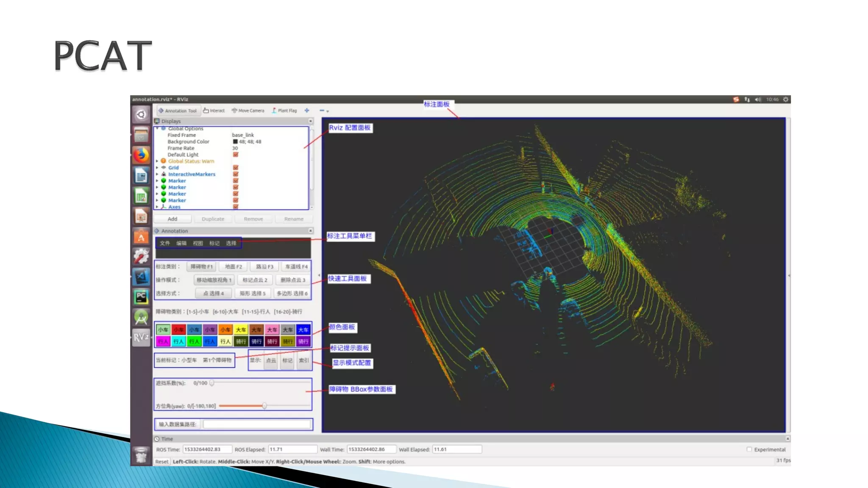Open the 标记 menu
The image size is (868, 488).
click(214, 243)
